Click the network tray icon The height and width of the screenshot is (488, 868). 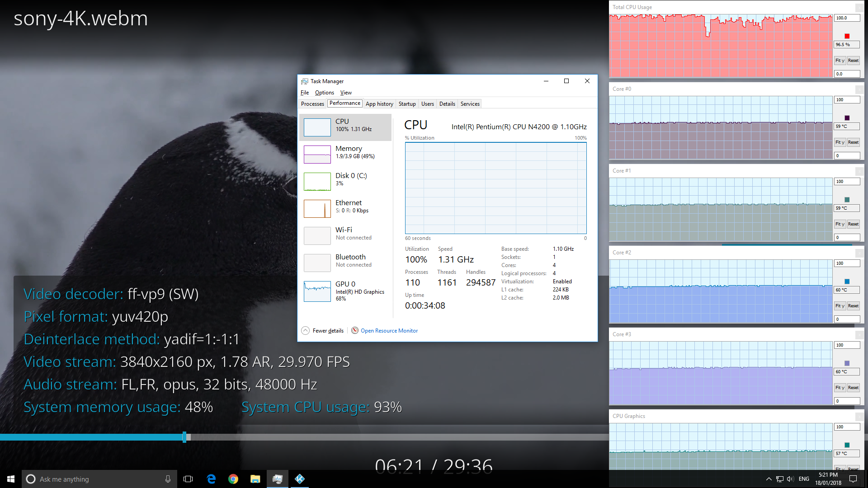(x=779, y=479)
